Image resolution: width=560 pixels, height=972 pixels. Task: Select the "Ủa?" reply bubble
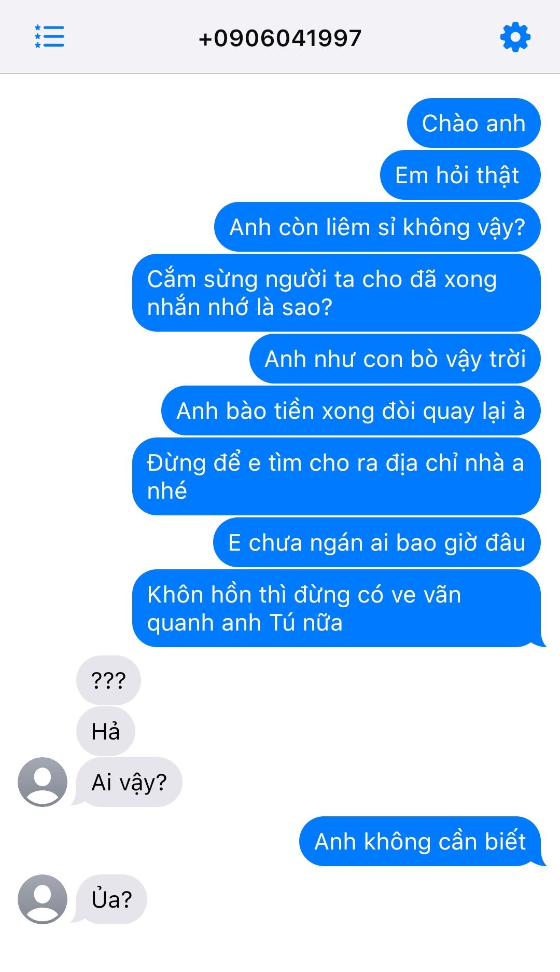coord(111,899)
